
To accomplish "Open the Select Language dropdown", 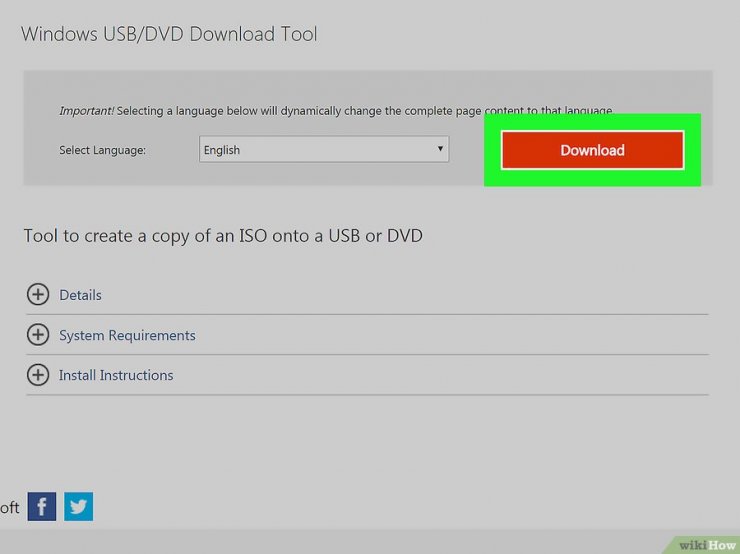I will point(324,150).
